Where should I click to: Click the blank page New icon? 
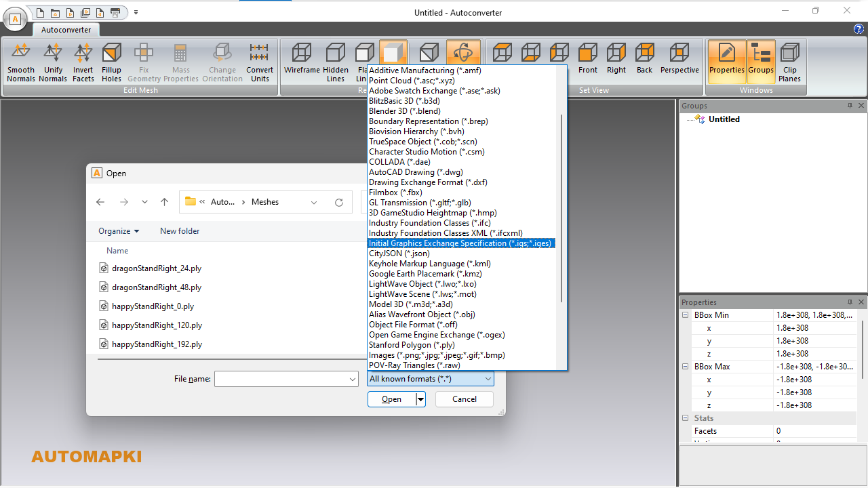40,12
